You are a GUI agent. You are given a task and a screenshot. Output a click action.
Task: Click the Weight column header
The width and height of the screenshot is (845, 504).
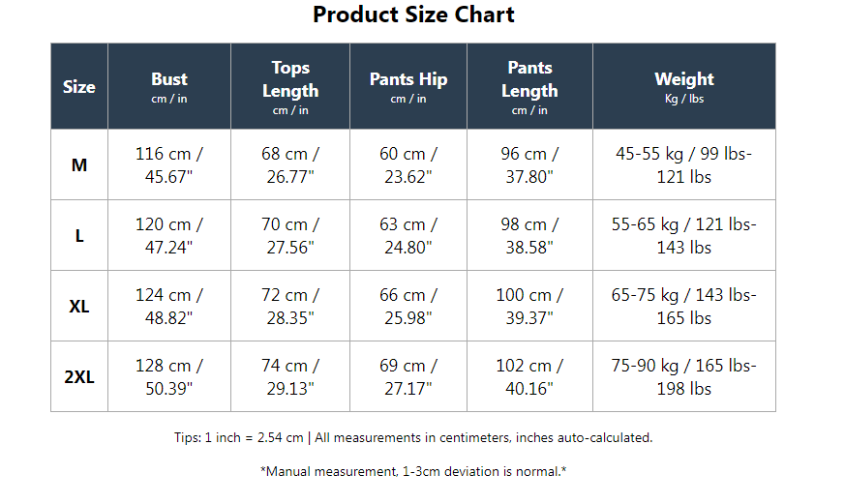click(x=684, y=86)
